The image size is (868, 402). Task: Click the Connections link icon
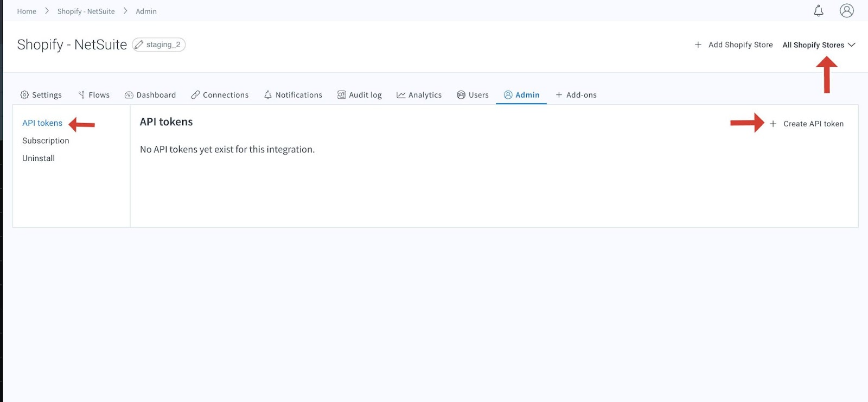(x=195, y=95)
